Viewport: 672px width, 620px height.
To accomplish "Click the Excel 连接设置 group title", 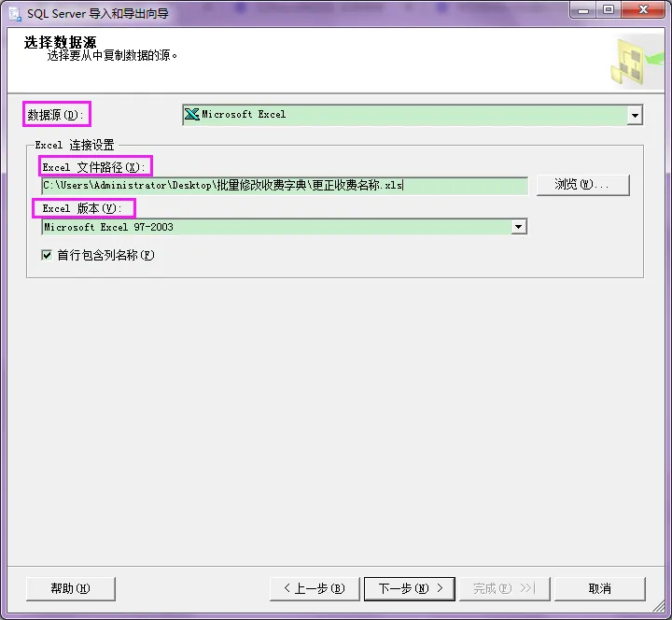I will click(75, 145).
